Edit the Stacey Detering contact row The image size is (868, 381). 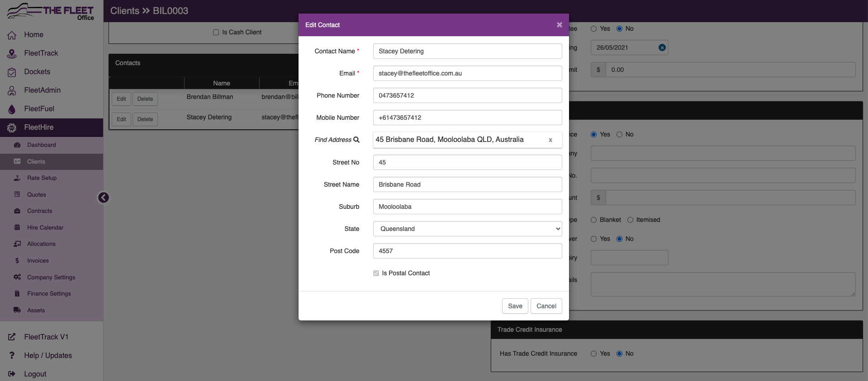tap(121, 119)
